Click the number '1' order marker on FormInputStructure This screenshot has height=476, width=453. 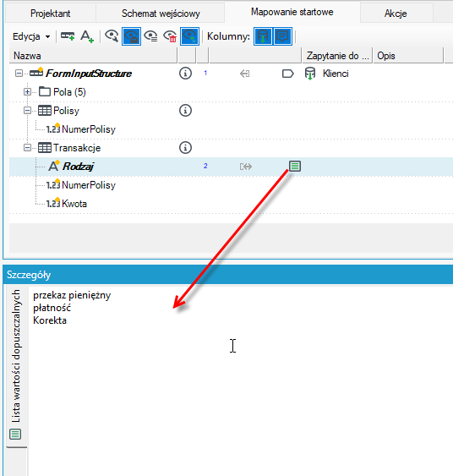[x=205, y=73]
